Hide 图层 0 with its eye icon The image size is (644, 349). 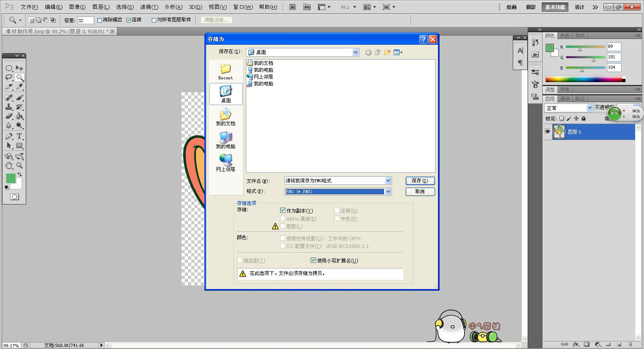tap(547, 132)
